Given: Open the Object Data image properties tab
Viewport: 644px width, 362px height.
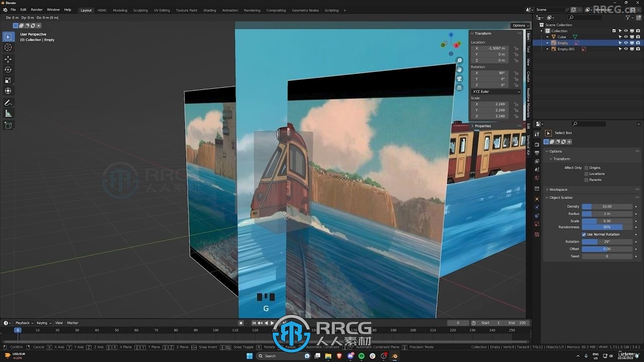Looking at the screenshot, I should 537,224.
